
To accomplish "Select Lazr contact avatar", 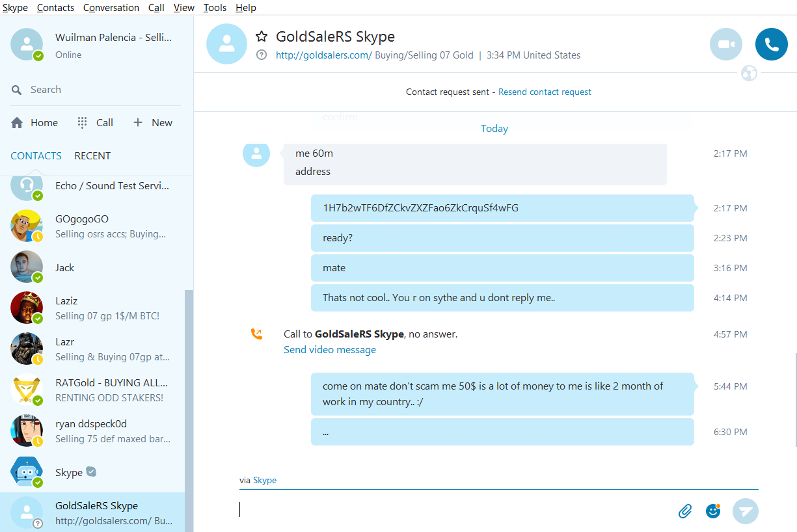I will point(27,349).
